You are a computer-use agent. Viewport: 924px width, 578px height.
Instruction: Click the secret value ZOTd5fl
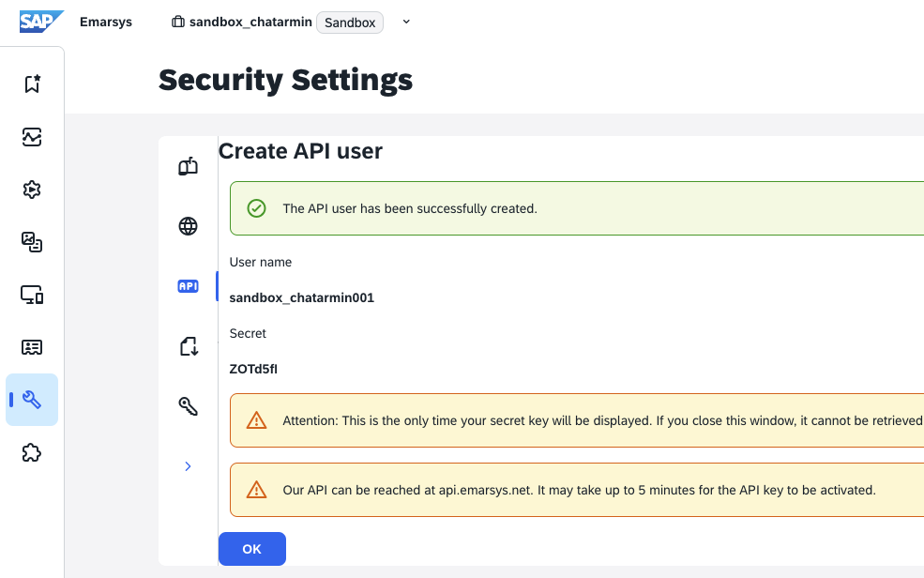click(x=253, y=369)
